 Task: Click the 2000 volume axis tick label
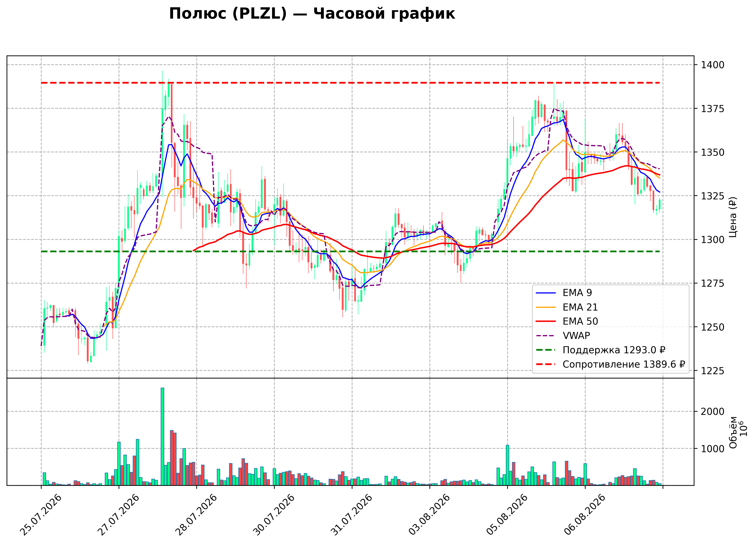click(713, 412)
